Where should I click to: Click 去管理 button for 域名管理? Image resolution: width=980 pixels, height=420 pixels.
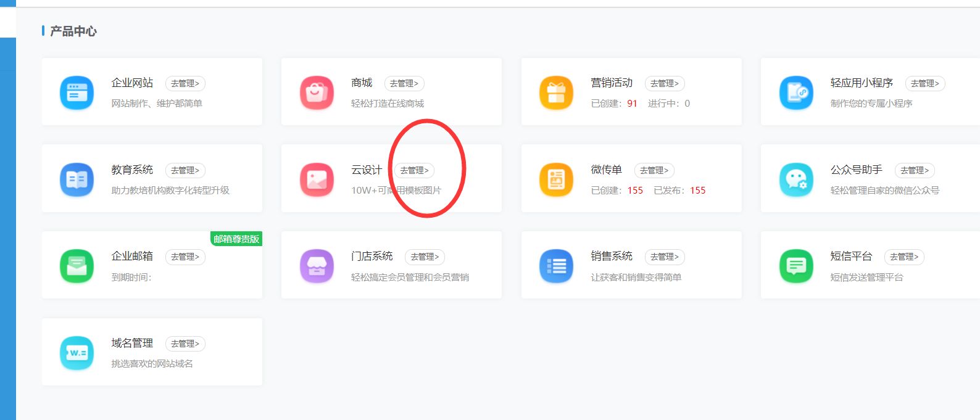click(185, 344)
